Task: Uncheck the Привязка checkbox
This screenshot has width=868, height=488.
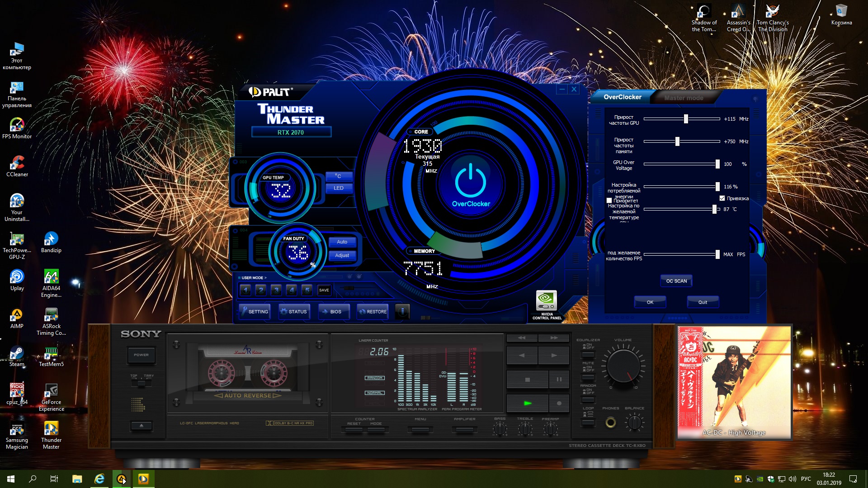Action: pos(722,198)
